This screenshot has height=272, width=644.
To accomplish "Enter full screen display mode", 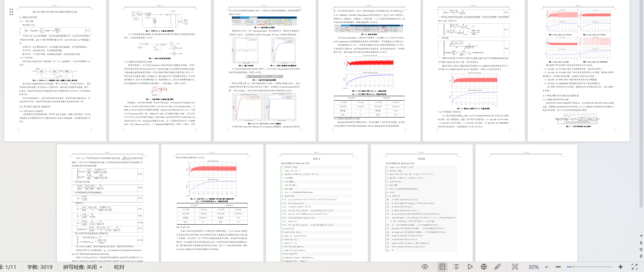I will pos(634,267).
